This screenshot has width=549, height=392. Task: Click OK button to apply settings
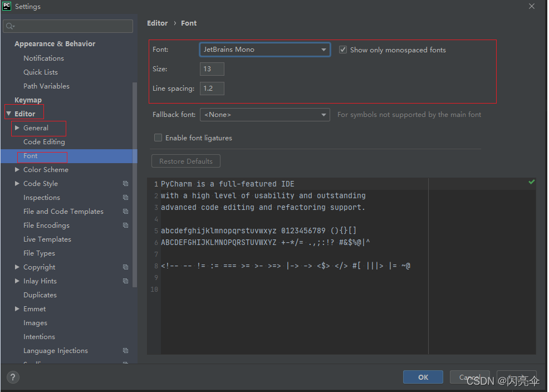(x=423, y=378)
